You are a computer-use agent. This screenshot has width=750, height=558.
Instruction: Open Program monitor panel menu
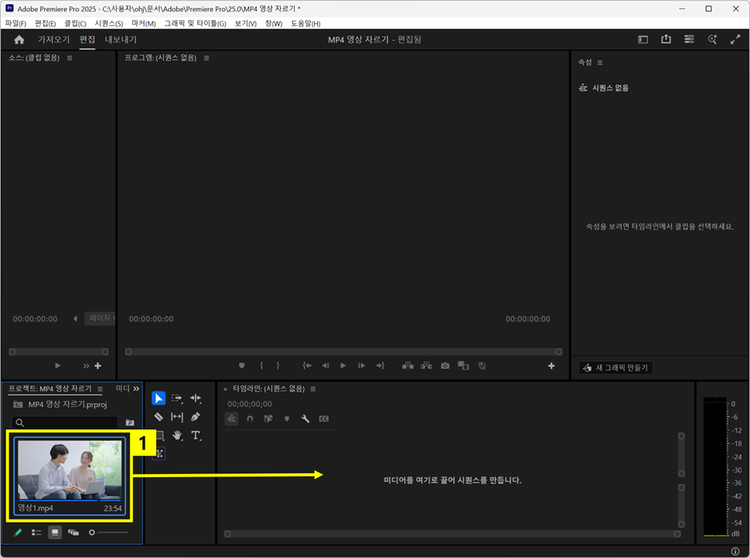coord(207,58)
